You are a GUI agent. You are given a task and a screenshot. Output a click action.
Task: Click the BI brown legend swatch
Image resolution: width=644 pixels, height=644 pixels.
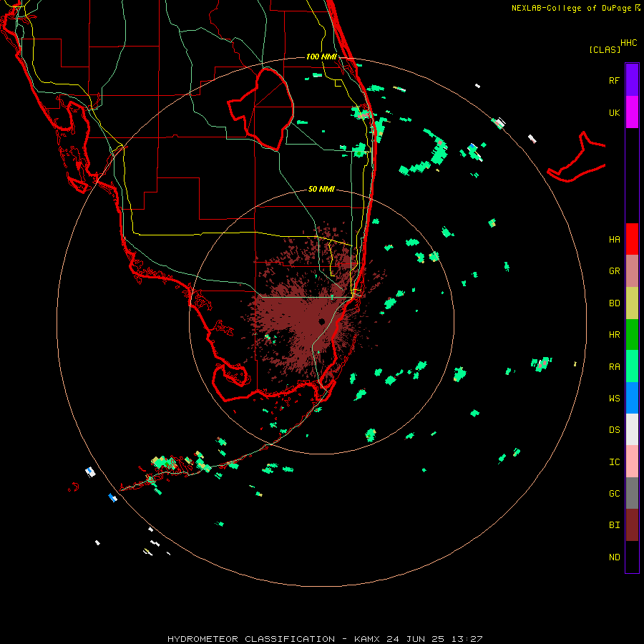pyautogui.click(x=632, y=525)
